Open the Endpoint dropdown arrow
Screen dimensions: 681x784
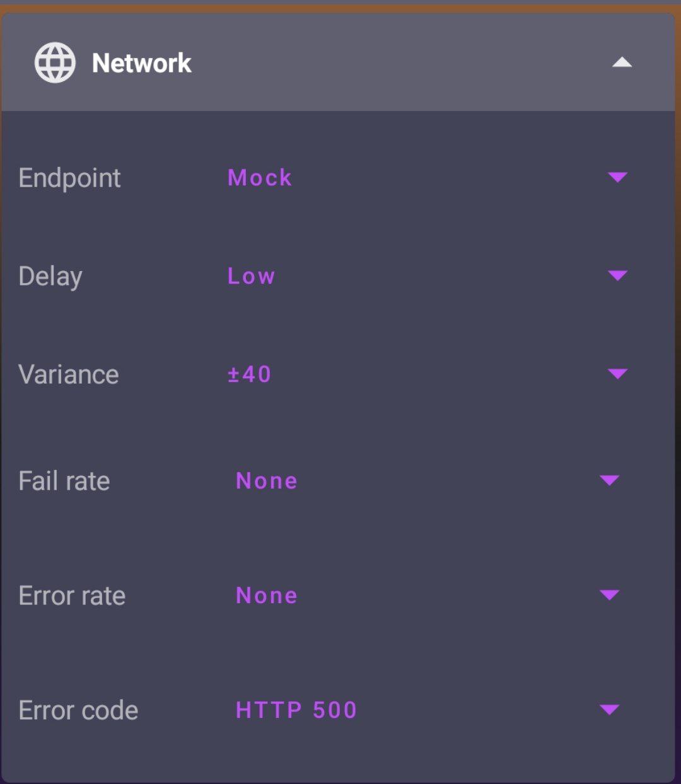click(x=617, y=177)
